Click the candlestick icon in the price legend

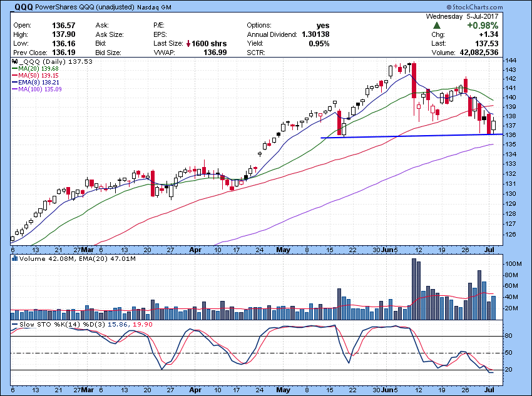click(14, 62)
